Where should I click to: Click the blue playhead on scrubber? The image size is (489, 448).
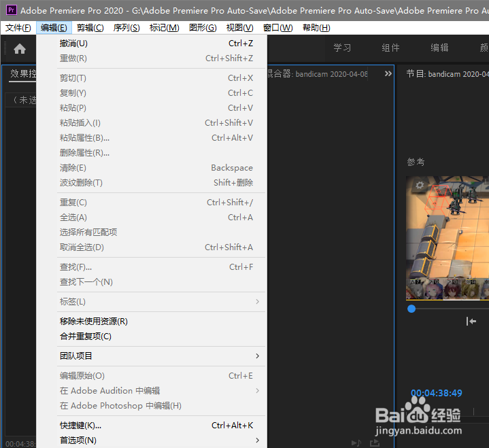[411, 309]
